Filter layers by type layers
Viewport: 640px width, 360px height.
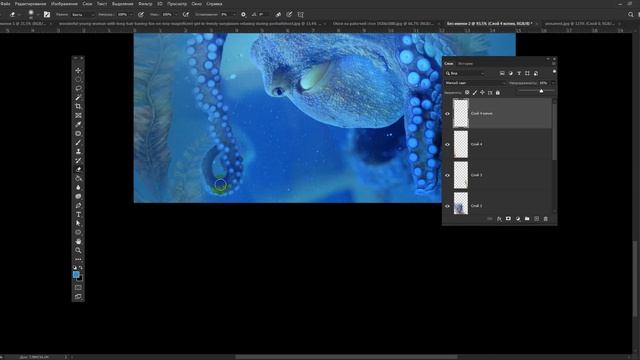tap(519, 73)
